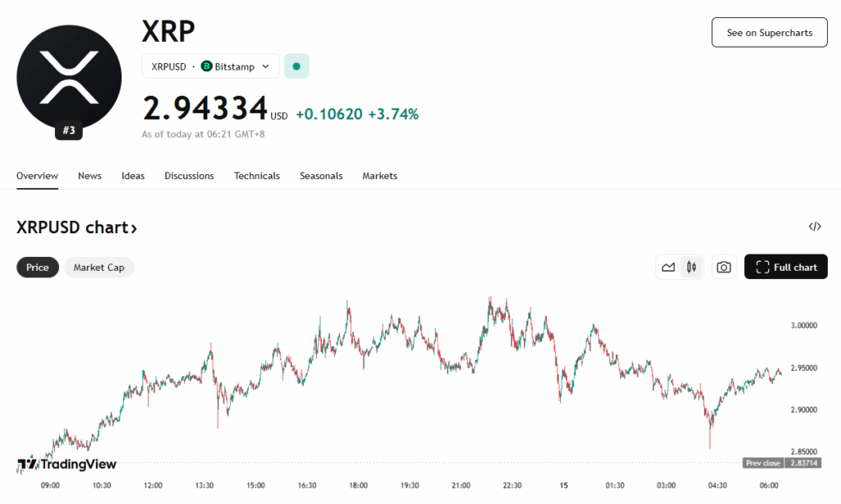This screenshot has height=504, width=841.
Task: Select the Price chart mode
Action: [38, 268]
